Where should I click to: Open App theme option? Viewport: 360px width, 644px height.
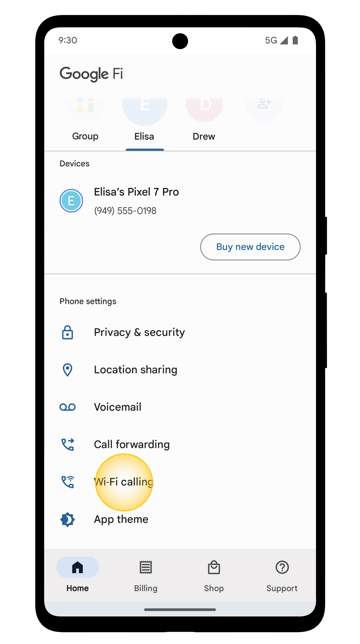coord(180,520)
